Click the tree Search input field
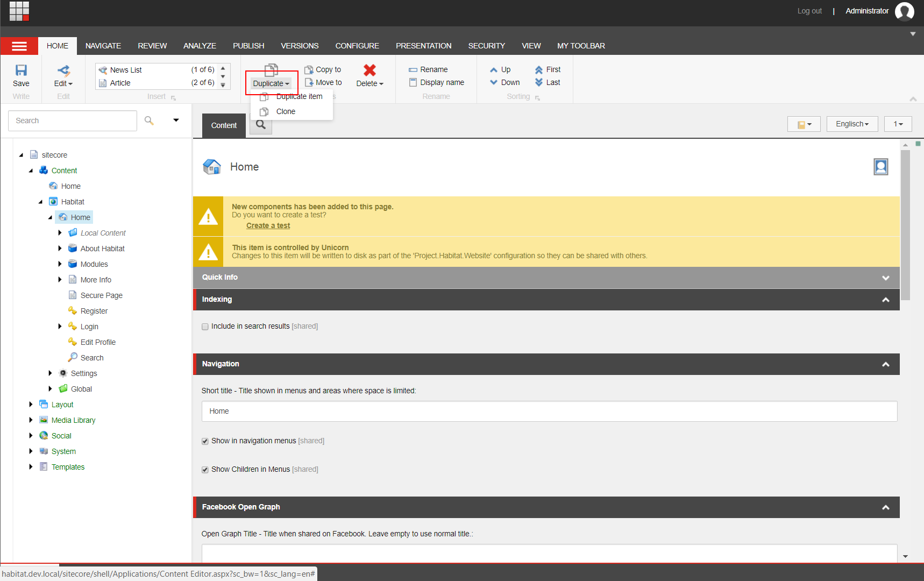924x581 pixels. (73, 121)
